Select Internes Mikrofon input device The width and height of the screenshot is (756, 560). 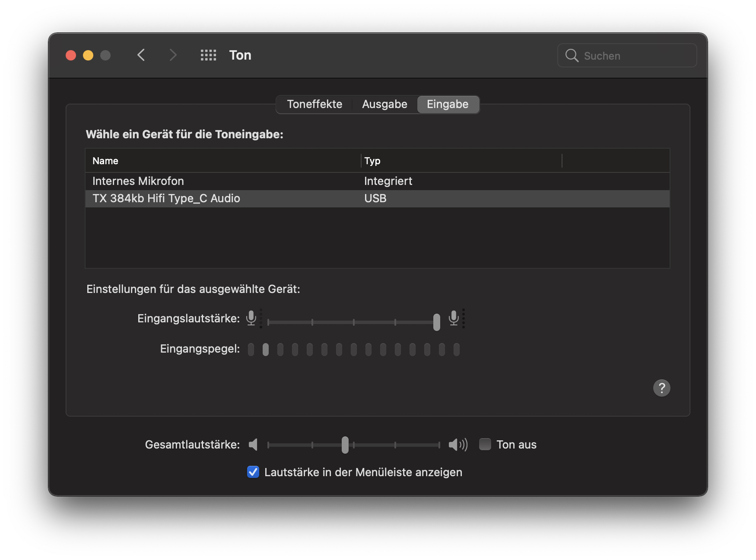138,181
